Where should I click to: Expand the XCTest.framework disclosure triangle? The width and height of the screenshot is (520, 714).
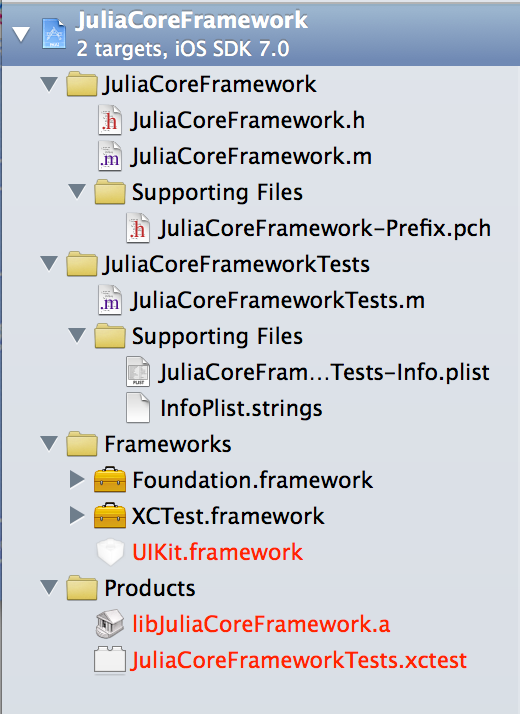[x=76, y=515]
